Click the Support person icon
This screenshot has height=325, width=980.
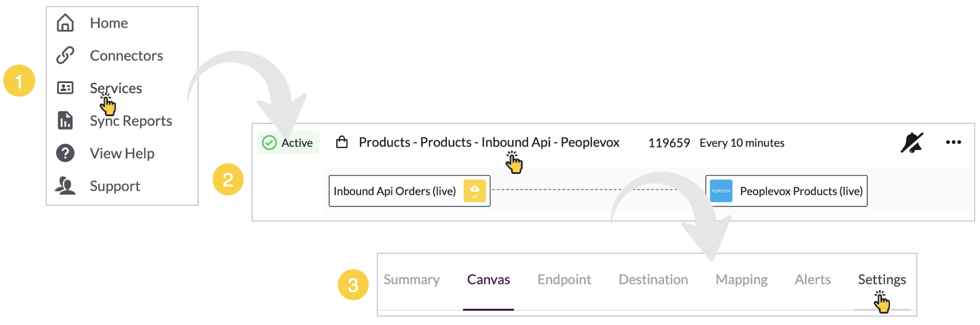65,185
